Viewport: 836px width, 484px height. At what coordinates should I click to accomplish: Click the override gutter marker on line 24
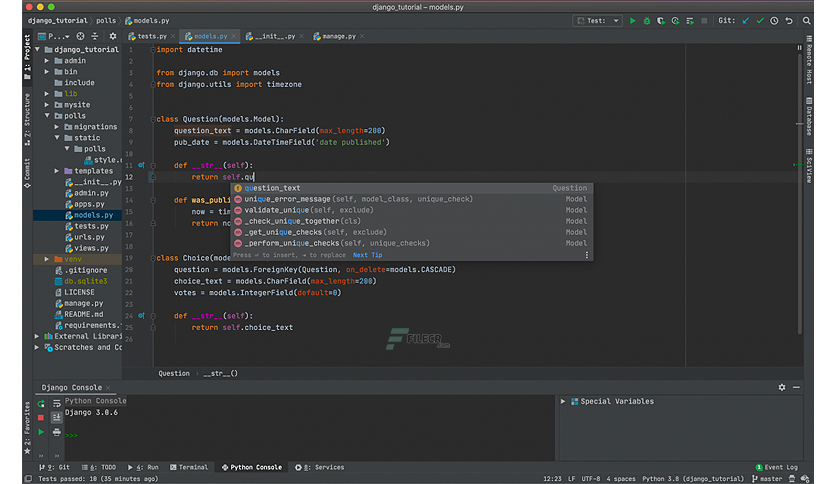pyautogui.click(x=141, y=316)
